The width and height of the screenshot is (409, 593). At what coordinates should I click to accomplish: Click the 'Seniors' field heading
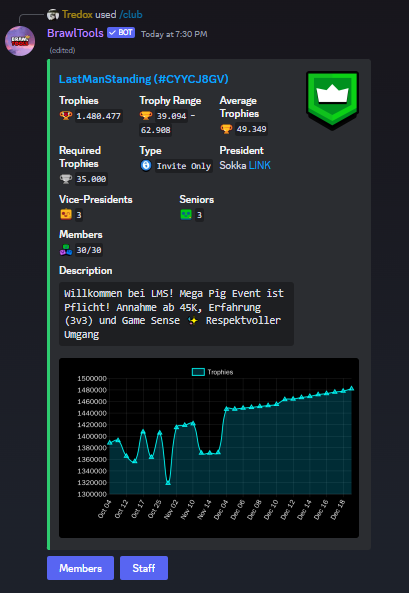pos(197,199)
